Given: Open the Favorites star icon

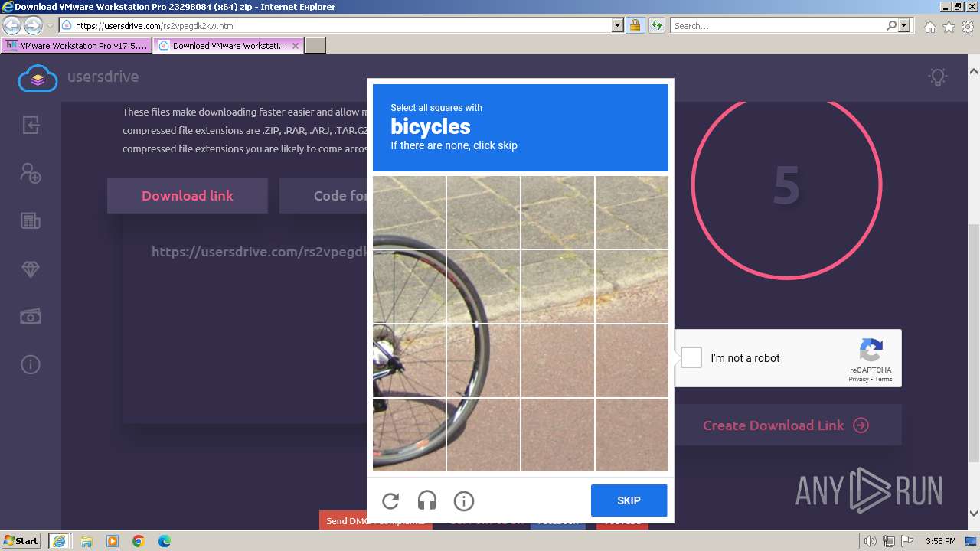Looking at the screenshot, I should point(949,27).
